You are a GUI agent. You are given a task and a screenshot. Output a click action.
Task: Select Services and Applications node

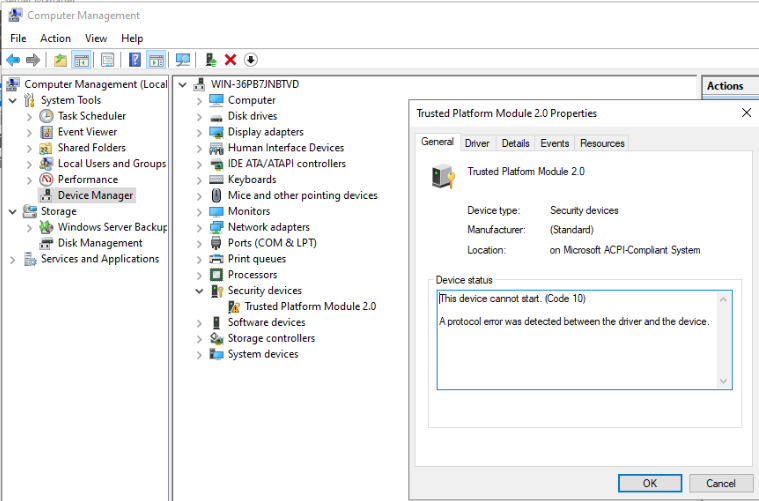pos(100,259)
